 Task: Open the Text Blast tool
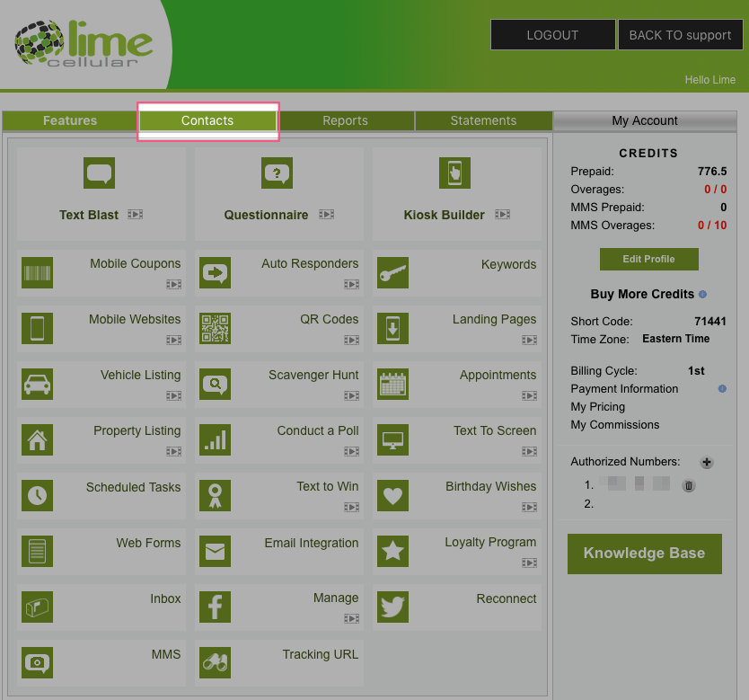(99, 173)
